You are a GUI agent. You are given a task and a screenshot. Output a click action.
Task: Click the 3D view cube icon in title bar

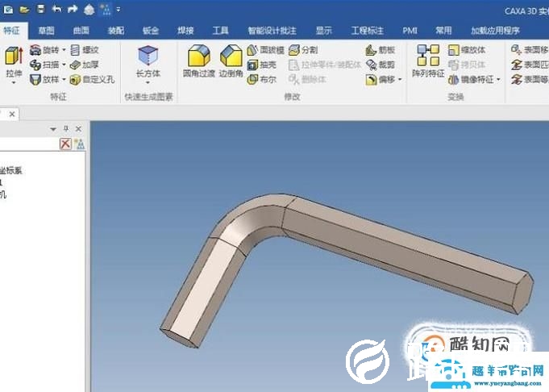[89, 10]
